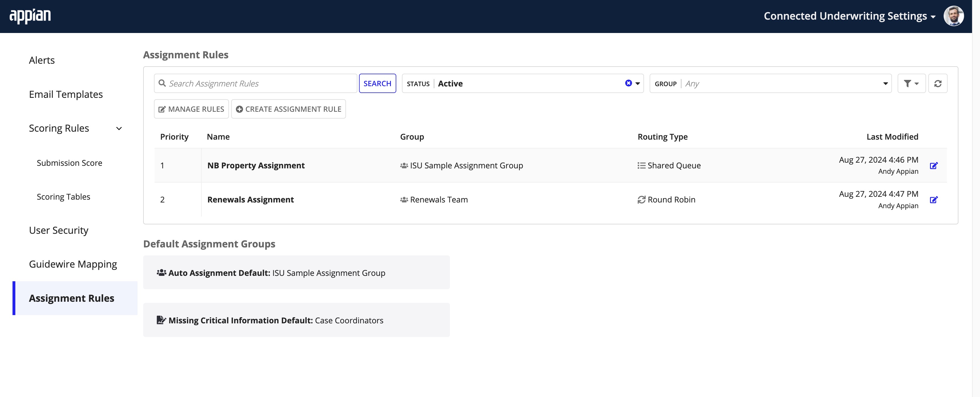Focus the Search Assignment Rules field
The height and width of the screenshot is (397, 980).
pos(255,83)
